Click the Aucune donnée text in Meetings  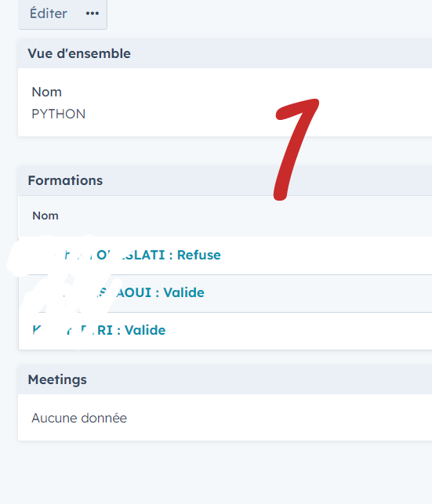[79, 419]
